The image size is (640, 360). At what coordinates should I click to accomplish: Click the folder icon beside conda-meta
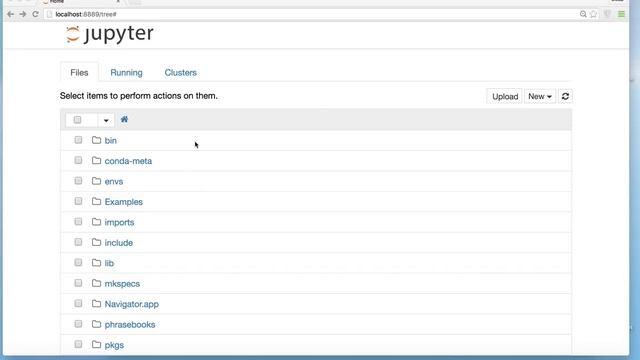pyautogui.click(x=96, y=160)
